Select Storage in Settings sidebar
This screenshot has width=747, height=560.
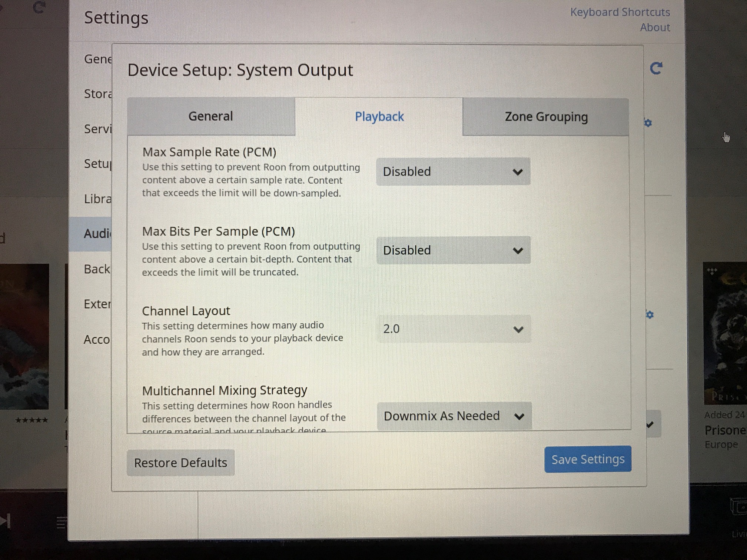point(98,94)
